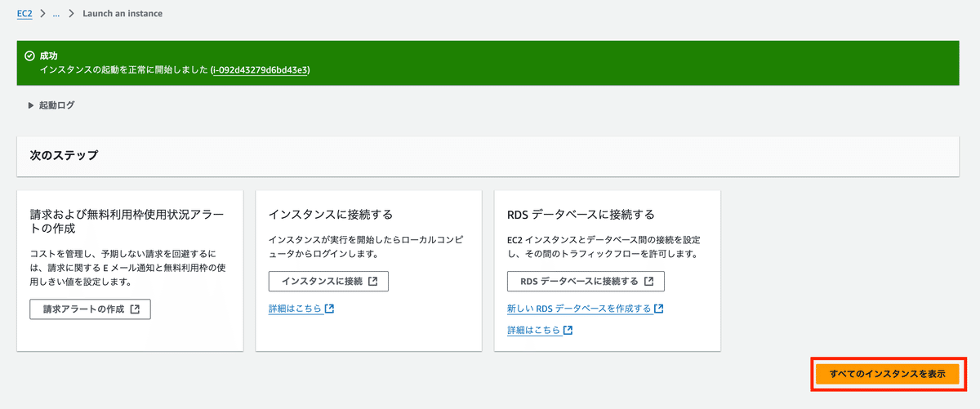Open the EC2 breadcrumb link
Image resolution: width=980 pixels, height=409 pixels.
click(x=24, y=14)
